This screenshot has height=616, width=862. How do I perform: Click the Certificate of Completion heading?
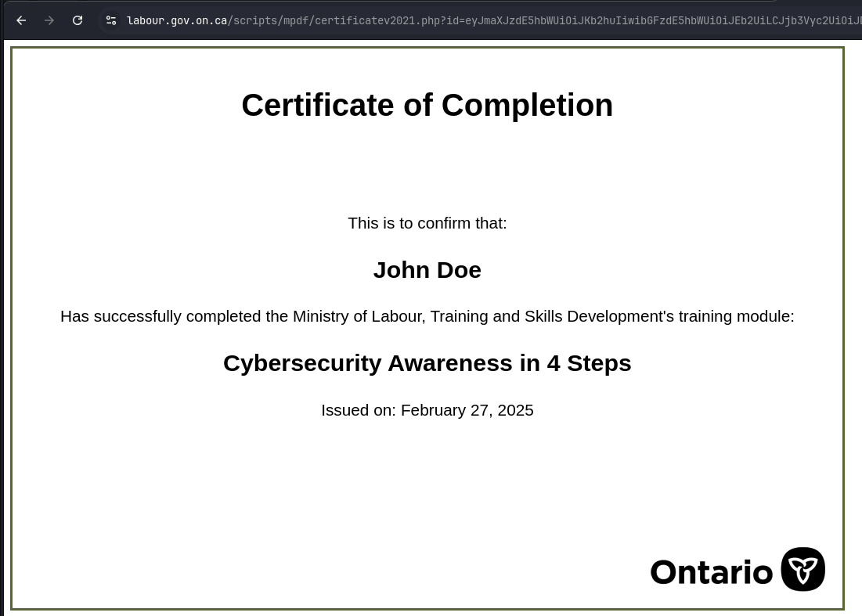coord(427,105)
